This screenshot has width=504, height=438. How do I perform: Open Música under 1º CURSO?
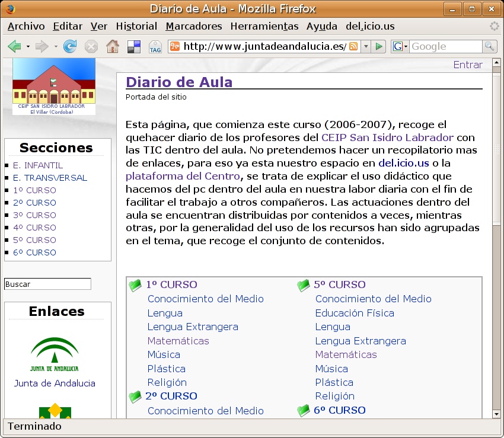164,354
